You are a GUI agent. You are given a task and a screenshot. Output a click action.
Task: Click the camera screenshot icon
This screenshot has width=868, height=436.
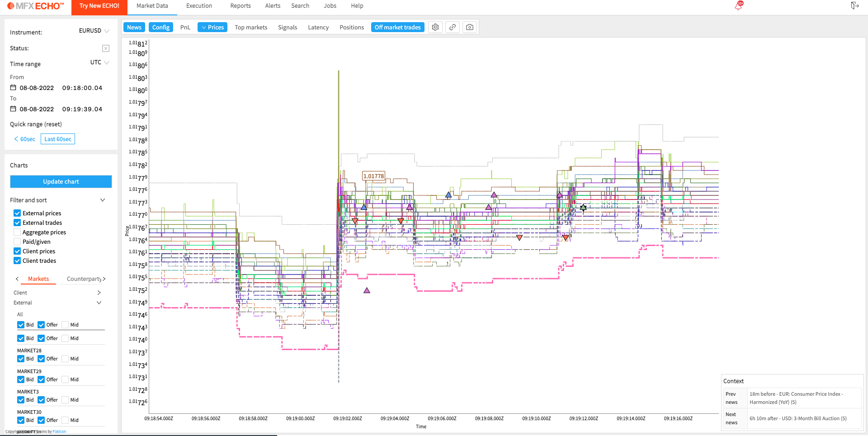click(x=470, y=27)
